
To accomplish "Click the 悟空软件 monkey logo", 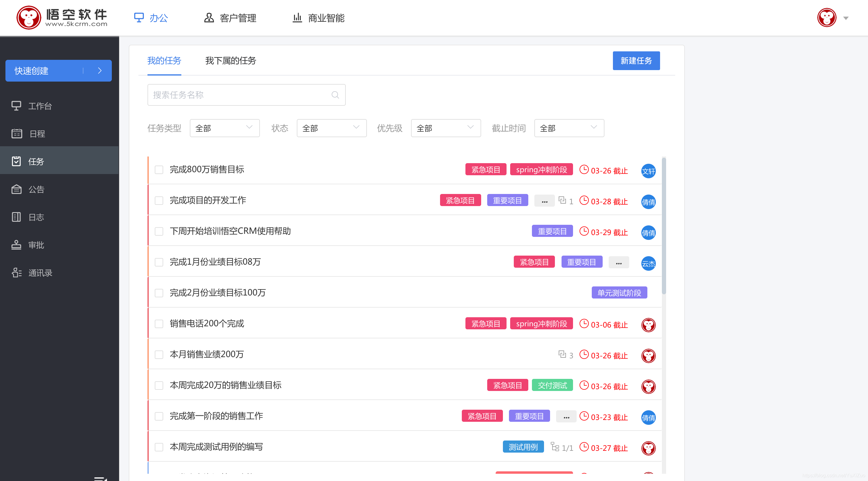I will 29,17.
